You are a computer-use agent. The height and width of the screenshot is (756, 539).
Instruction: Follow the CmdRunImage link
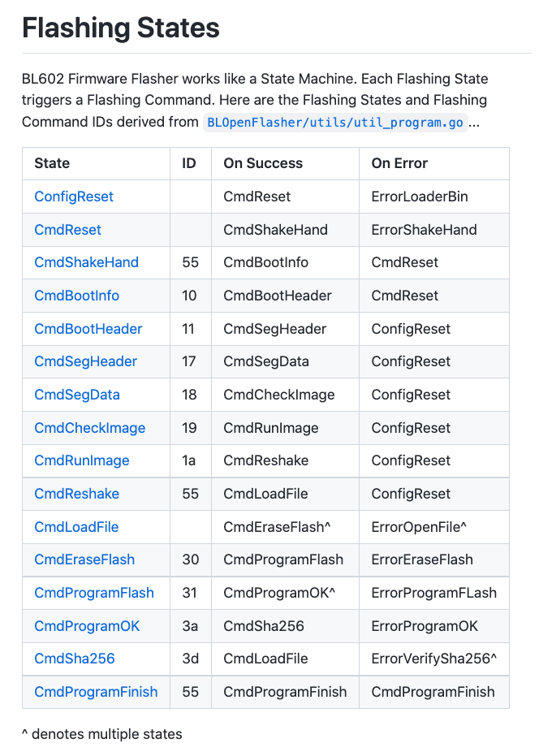click(81, 460)
